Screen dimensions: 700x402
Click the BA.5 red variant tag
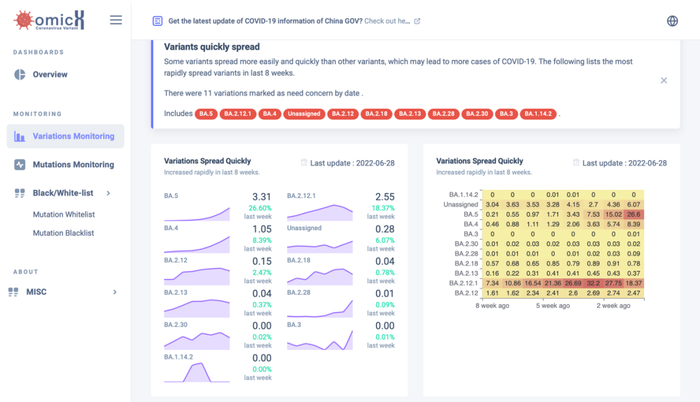point(206,114)
